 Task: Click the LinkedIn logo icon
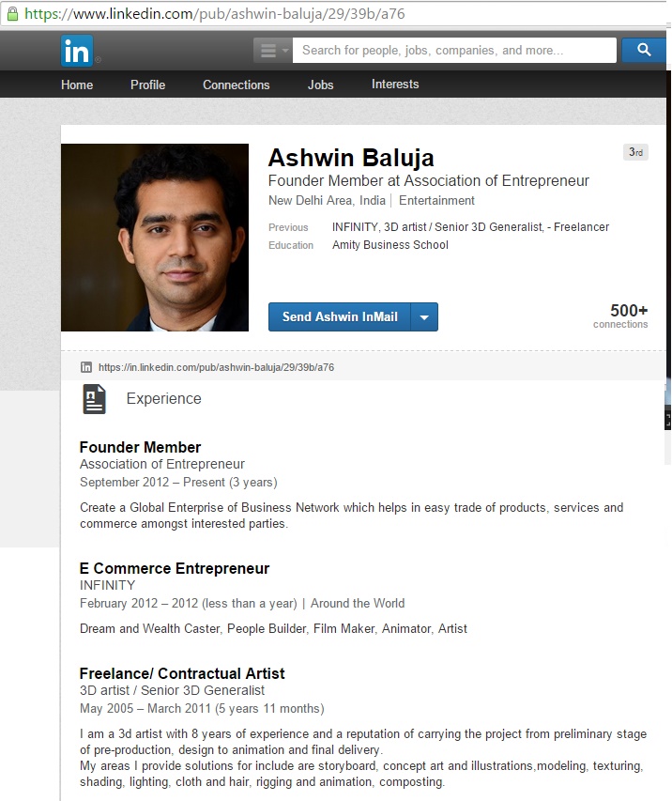77,51
